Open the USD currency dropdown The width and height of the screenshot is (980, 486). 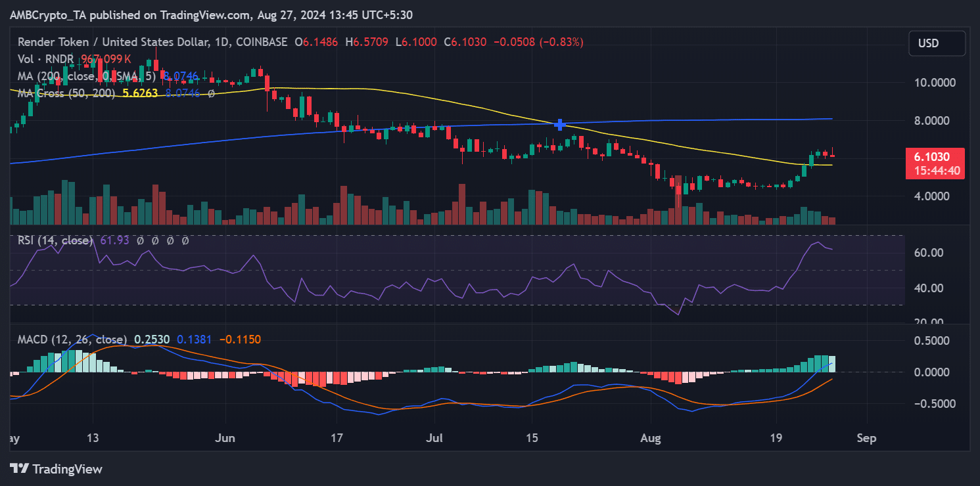(x=937, y=43)
